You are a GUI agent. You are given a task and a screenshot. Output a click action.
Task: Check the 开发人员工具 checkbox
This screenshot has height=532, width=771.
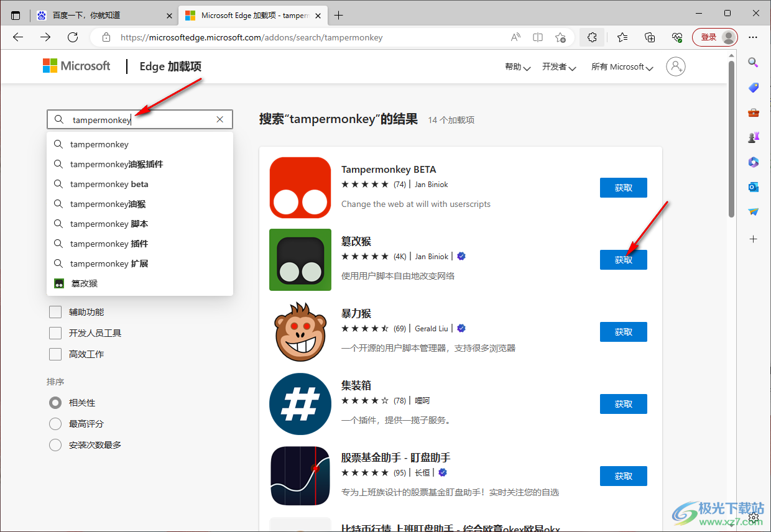[55, 333]
